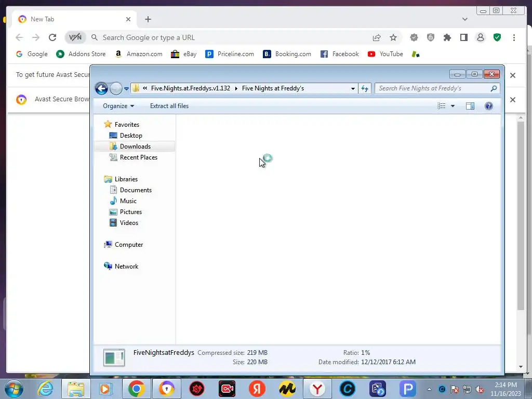532x399 pixels.
Task: Open the view options dropdown arrow
Action: coord(453,106)
